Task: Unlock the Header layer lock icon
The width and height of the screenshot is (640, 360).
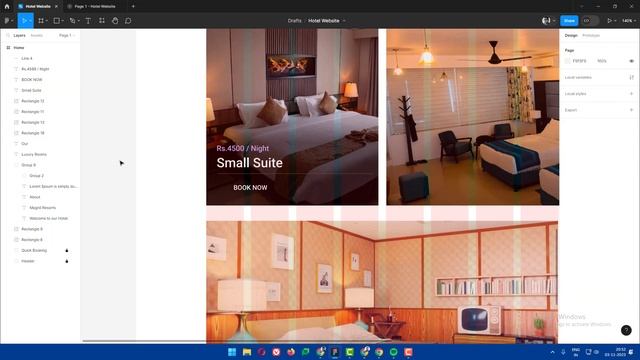Action: pos(67,261)
